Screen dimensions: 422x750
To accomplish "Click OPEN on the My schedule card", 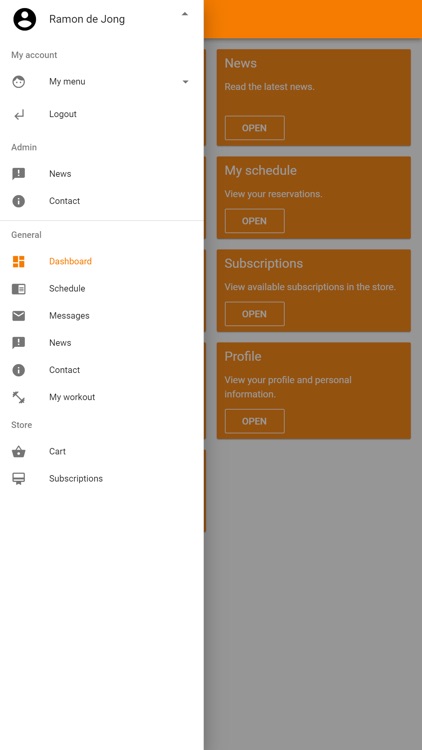I will coord(255,221).
